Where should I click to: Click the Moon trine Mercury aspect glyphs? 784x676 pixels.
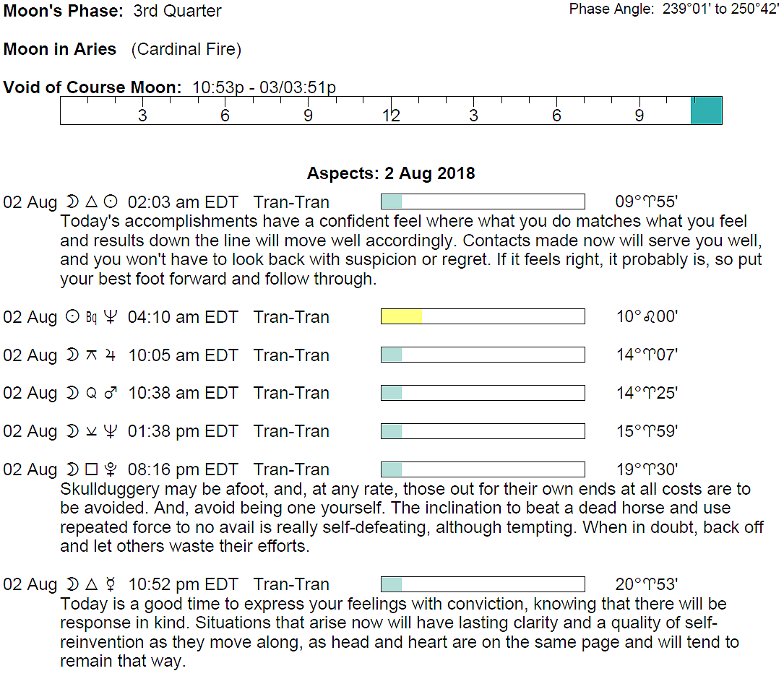90,584
